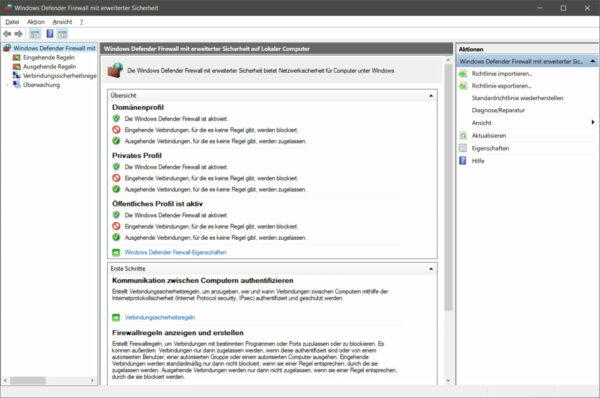Click Diagnose/Reparatur action
Image resolution: width=600 pixels, height=398 pixels.
tap(498, 111)
